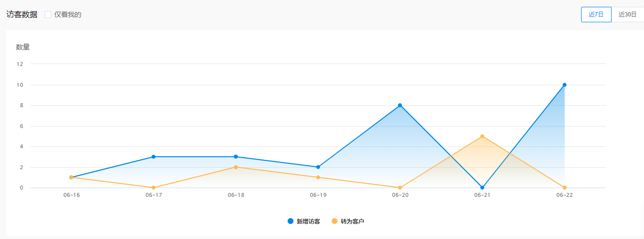Select blue data point on 06-17

(x=153, y=157)
